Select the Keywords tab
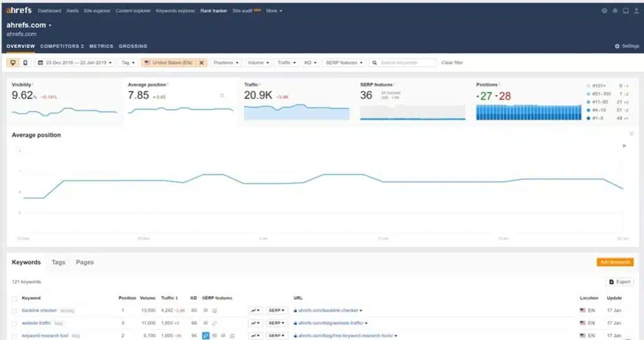 26,263
